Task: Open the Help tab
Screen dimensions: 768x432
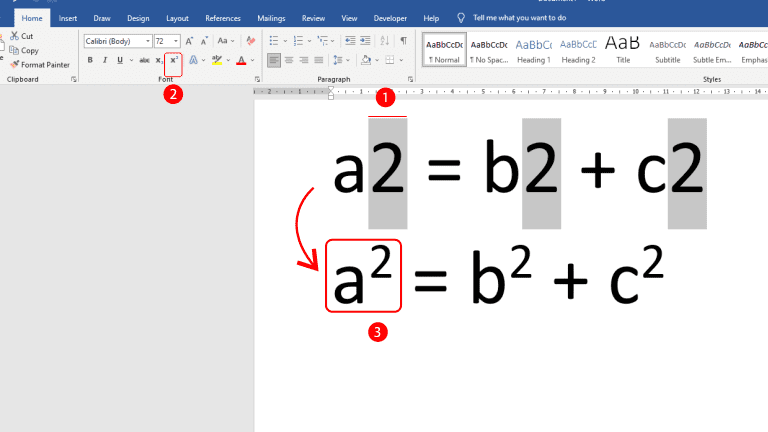Action: pyautogui.click(x=431, y=18)
